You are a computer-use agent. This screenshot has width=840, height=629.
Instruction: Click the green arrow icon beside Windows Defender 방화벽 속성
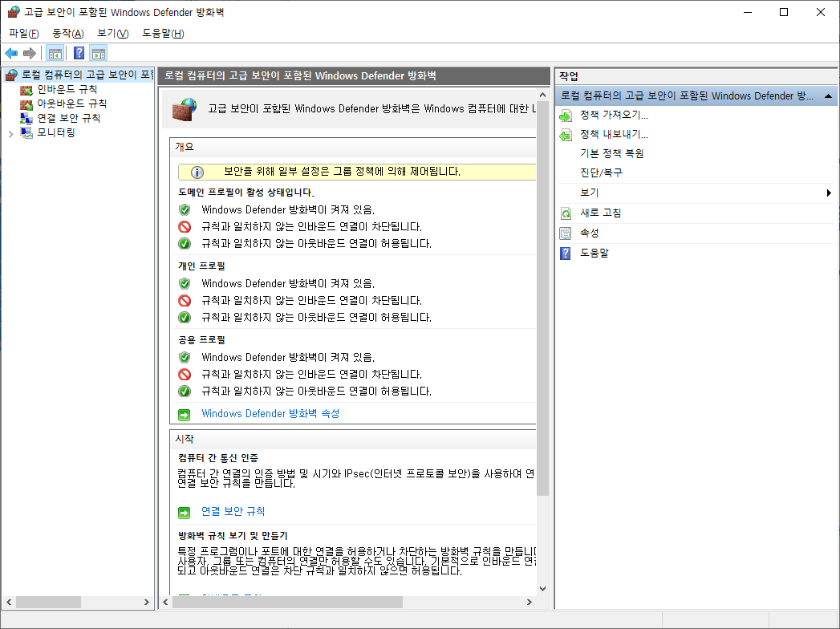(185, 414)
